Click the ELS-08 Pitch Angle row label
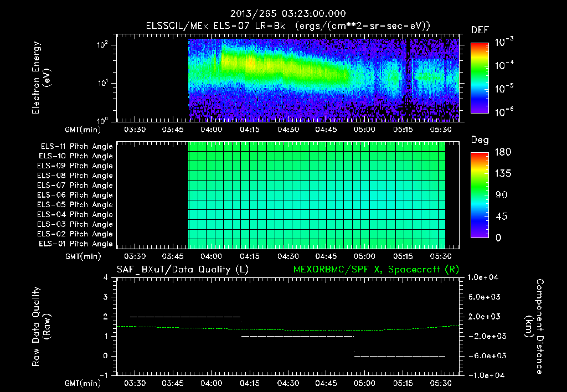Image resolution: width=567 pixels, height=392 pixels. tap(75, 176)
